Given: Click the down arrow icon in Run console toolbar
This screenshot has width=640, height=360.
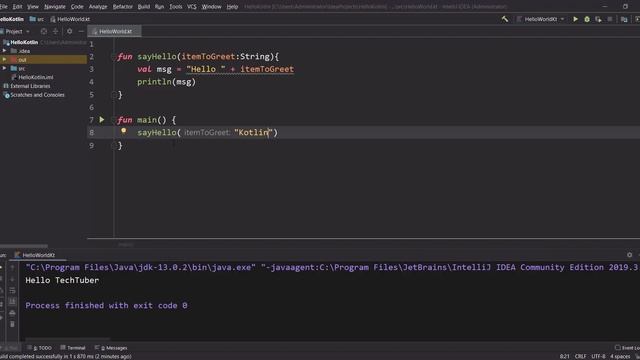Looking at the screenshot, I should [x=12, y=279].
